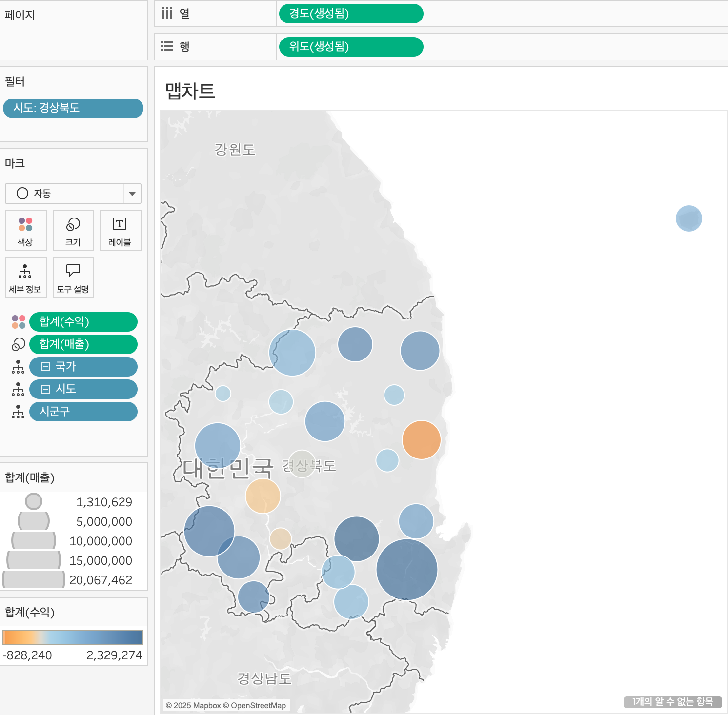Open the 레이블 (label) mark card
The width and height of the screenshot is (728, 715).
[120, 230]
